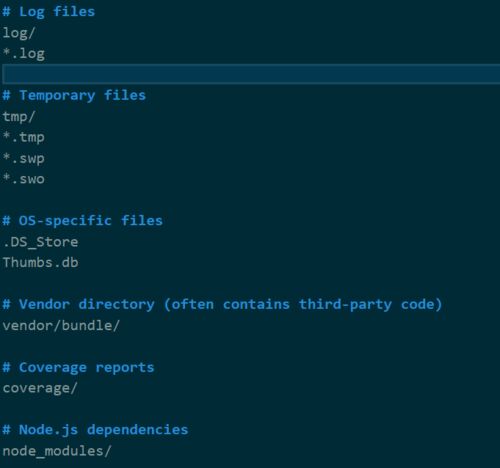
Task: Click the 'tmp/' line
Action: pyautogui.click(x=19, y=117)
